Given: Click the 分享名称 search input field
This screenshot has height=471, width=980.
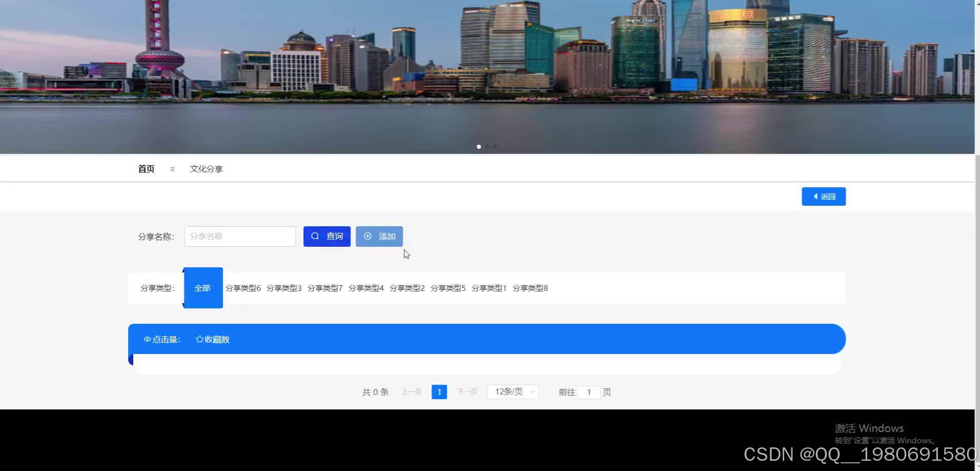Looking at the screenshot, I should click(x=239, y=236).
